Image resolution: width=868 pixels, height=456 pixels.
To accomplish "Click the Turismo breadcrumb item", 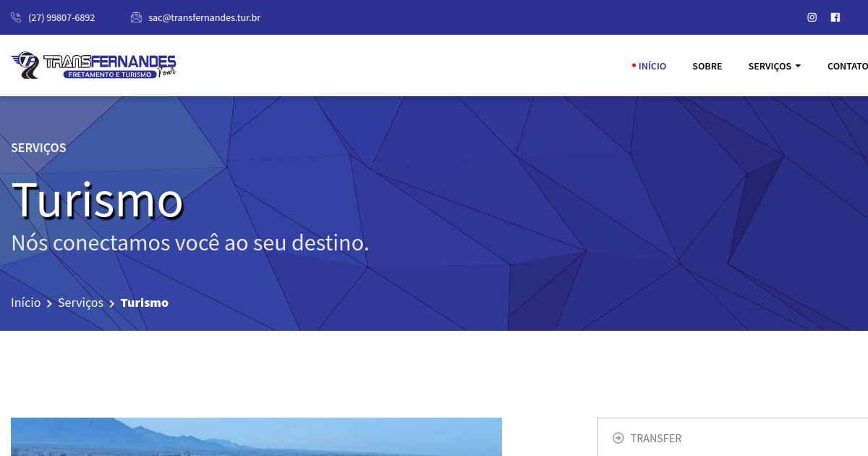I will tap(145, 303).
